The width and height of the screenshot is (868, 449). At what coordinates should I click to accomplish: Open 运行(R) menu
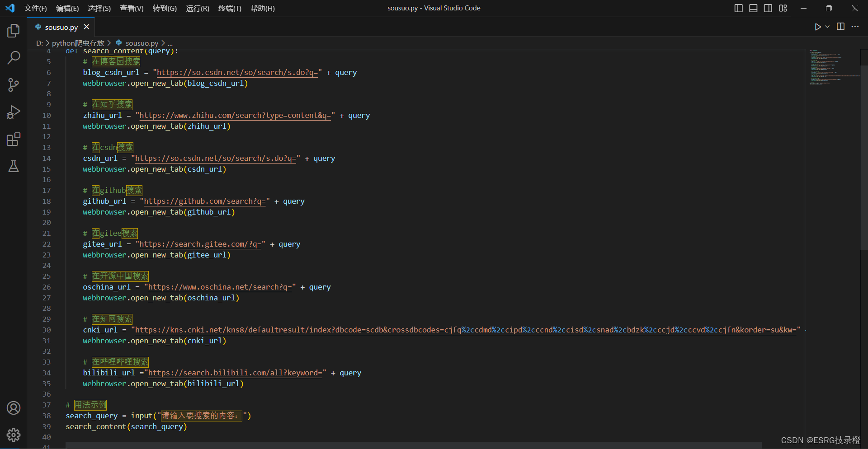point(198,8)
